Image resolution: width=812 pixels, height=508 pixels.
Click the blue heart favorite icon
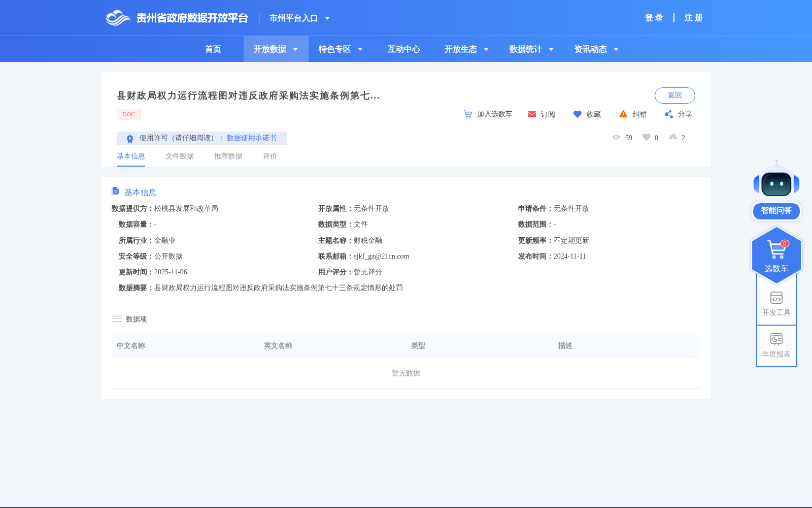click(578, 114)
